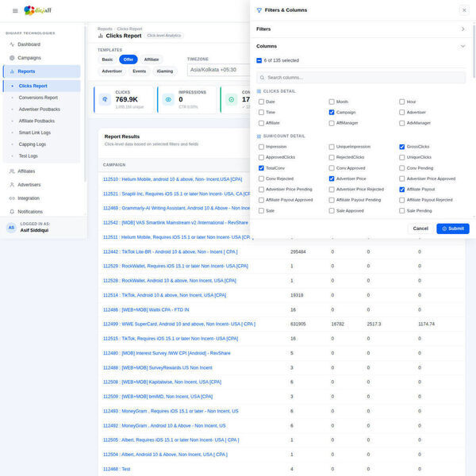Open campaign 112468 Test link
The height and width of the screenshot is (476, 476).
pyautogui.click(x=117, y=470)
